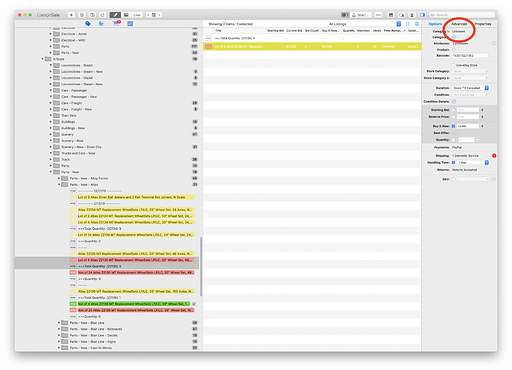Expand the Scenery - New - Silver City folder
Screen dimensions: 512x370
pos(51,147)
